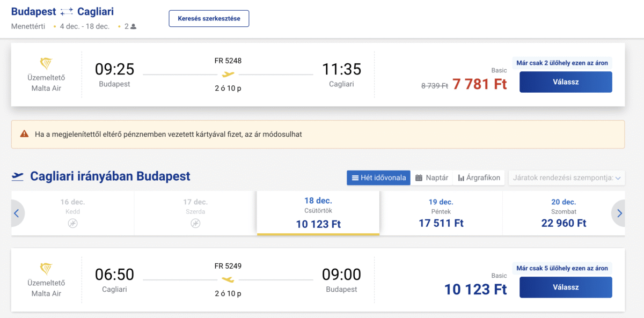The width and height of the screenshot is (644, 318).
Task: Select the 19 dec. Péntek date tab
Action: [441, 213]
